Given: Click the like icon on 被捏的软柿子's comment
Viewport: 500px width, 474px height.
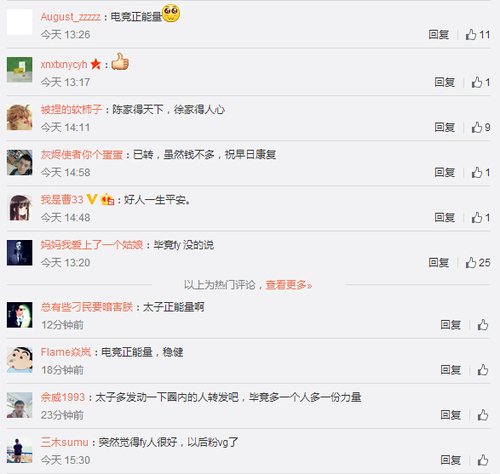Looking at the screenshot, I should (477, 127).
